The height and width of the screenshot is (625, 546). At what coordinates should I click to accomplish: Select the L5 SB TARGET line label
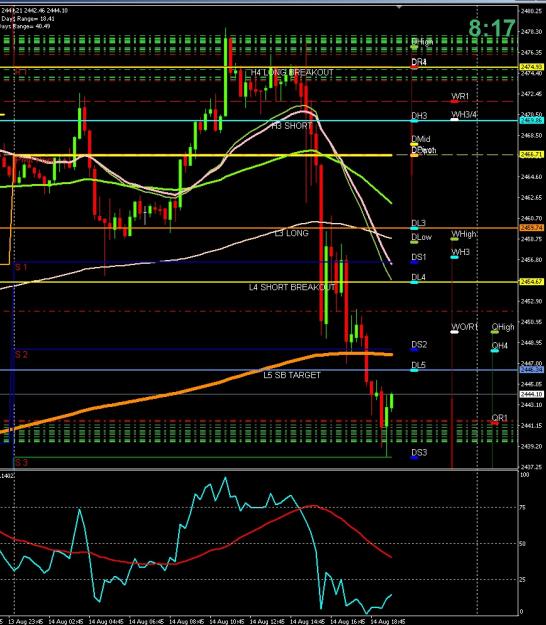coord(292,375)
